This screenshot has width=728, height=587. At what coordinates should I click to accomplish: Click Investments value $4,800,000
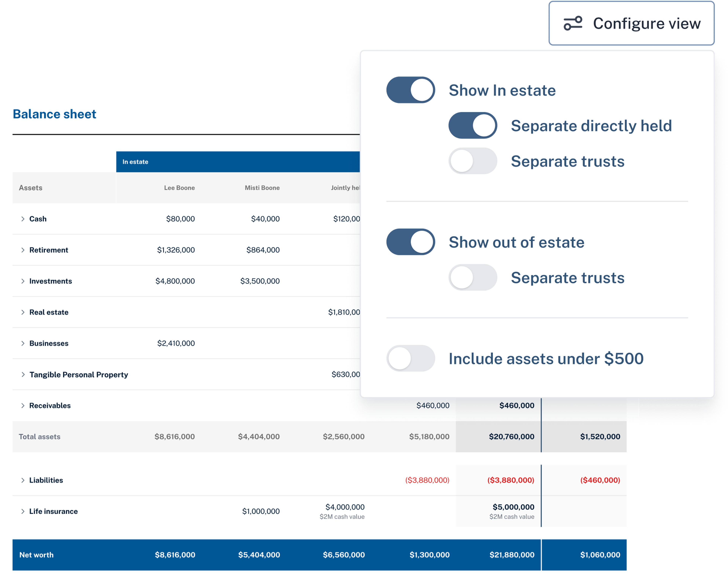point(175,281)
